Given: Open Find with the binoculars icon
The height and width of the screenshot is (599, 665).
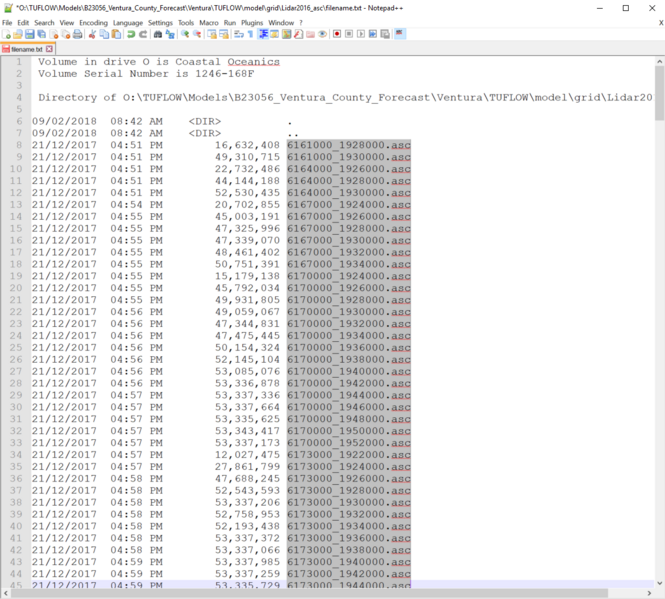Looking at the screenshot, I should 158,34.
